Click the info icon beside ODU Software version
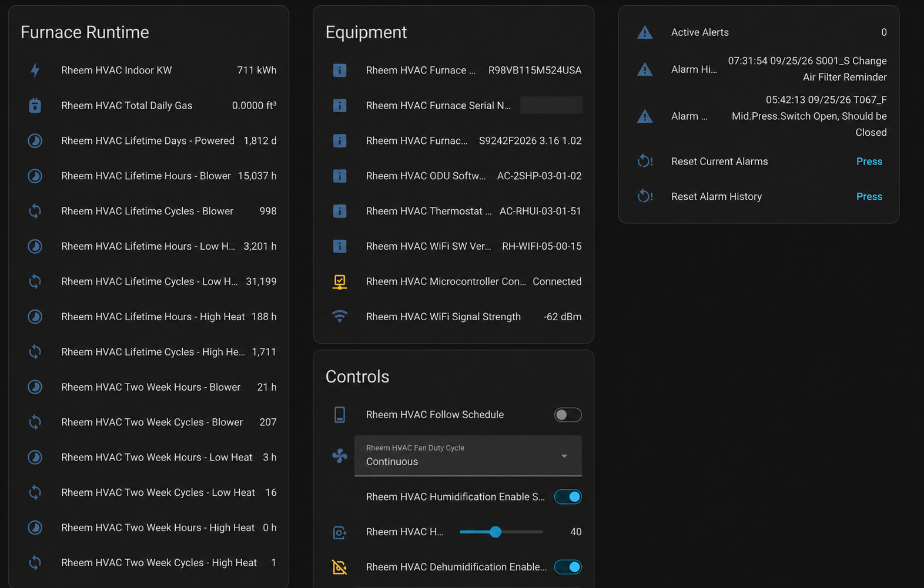This screenshot has width=924, height=588. [340, 176]
